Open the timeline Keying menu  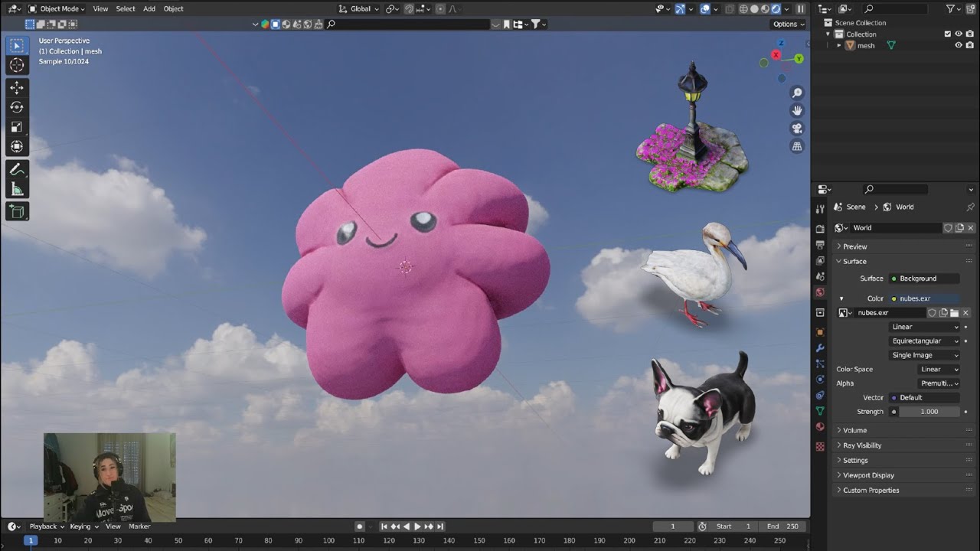tap(83, 527)
